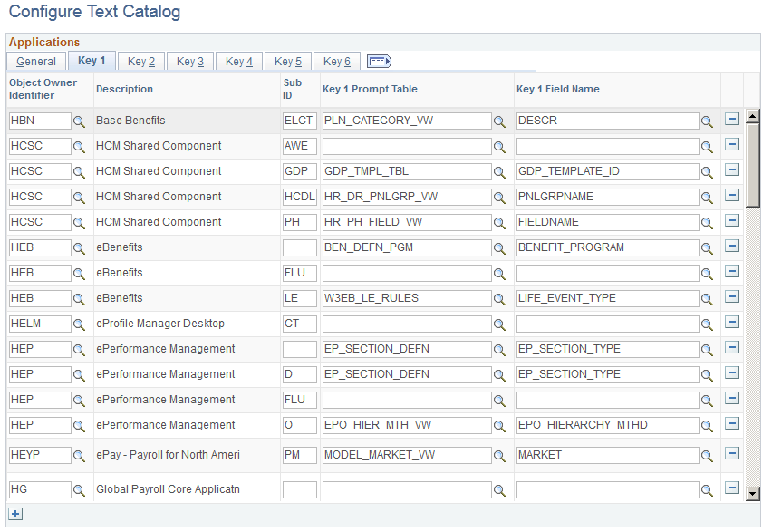Switch to the General tab
The height and width of the screenshot is (532, 772).
click(x=36, y=62)
